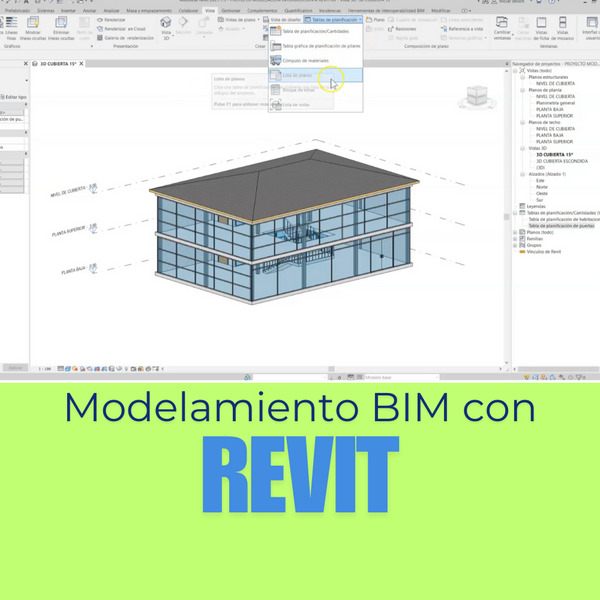Select Vínculos de Revit item
The width and height of the screenshot is (600, 600).
[x=543, y=252]
